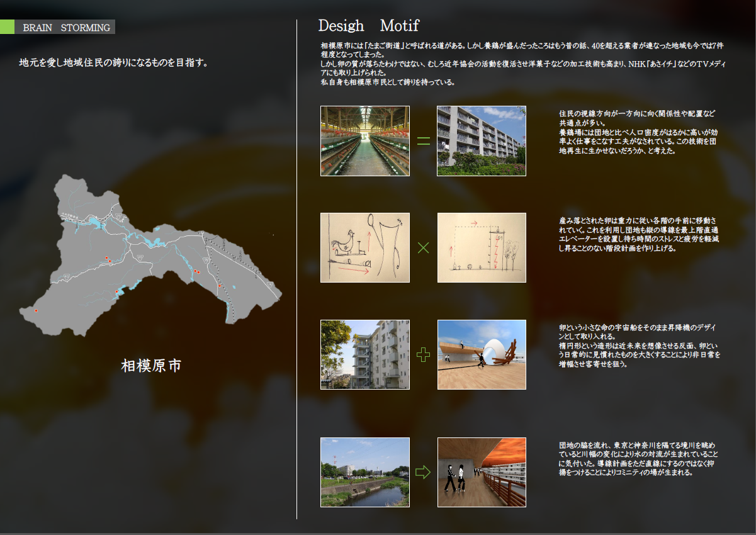Click the 相模原市 caption below the map

click(151, 366)
